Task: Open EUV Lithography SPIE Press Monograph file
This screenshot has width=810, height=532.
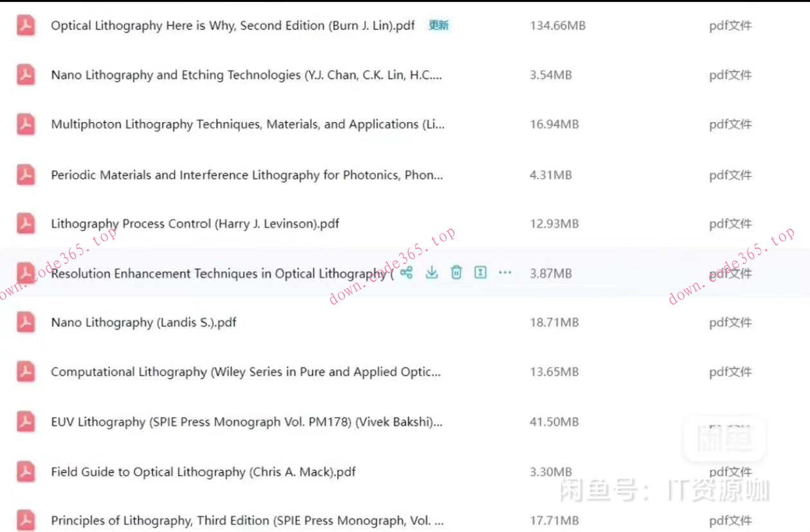Action: (246, 422)
